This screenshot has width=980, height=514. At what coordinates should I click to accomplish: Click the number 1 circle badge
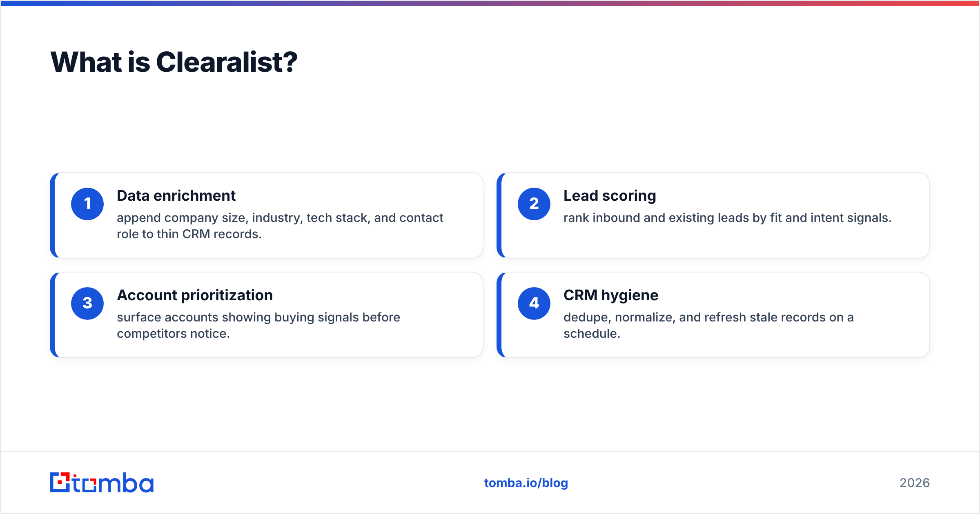point(87,204)
